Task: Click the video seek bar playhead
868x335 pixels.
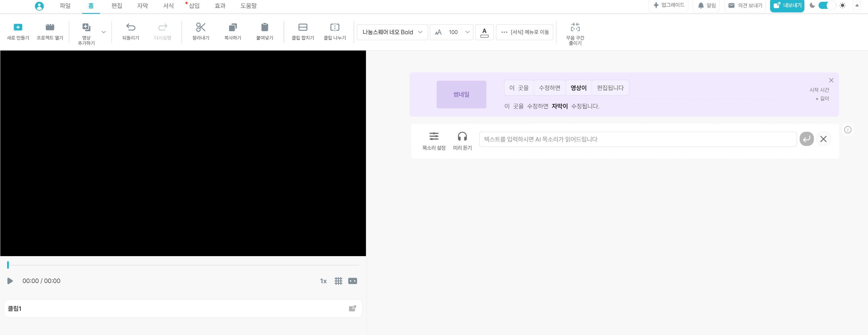Action: (x=8, y=265)
